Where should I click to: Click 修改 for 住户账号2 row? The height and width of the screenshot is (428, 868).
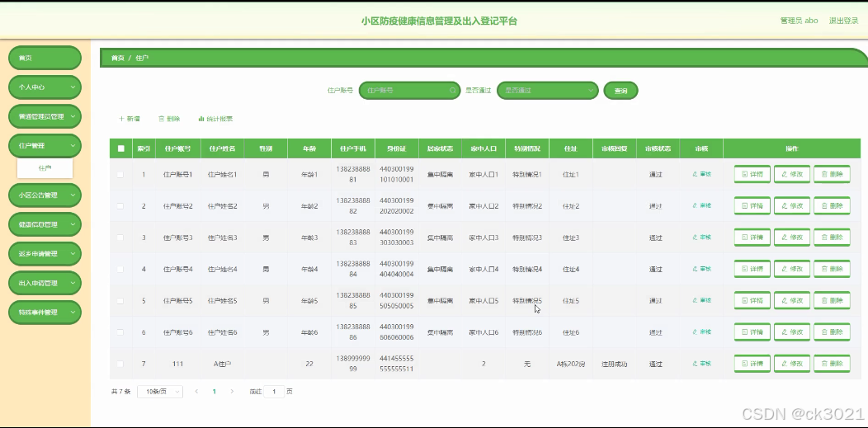pyautogui.click(x=792, y=205)
